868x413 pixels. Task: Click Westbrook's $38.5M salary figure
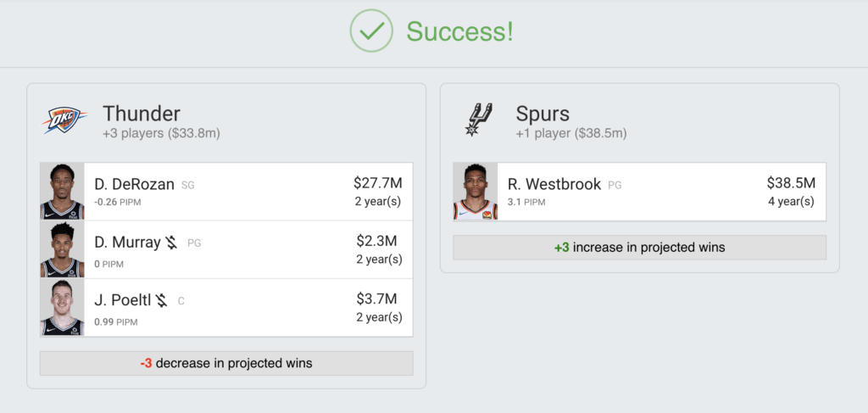(791, 182)
